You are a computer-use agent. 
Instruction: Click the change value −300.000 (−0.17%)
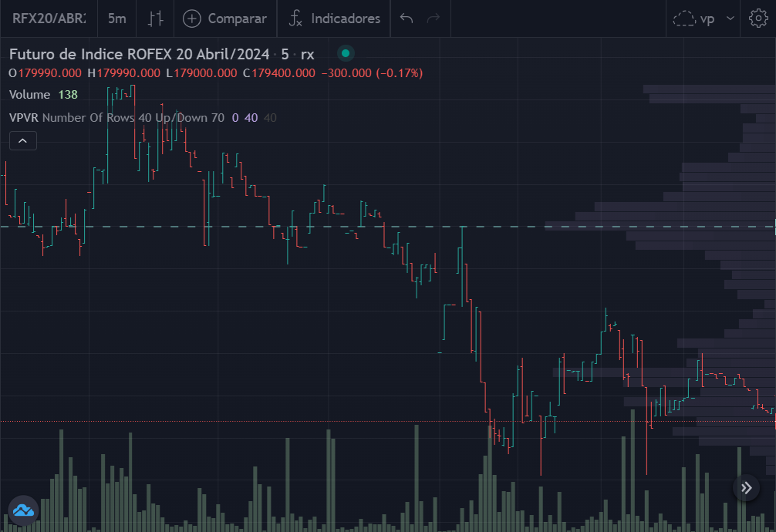point(372,73)
